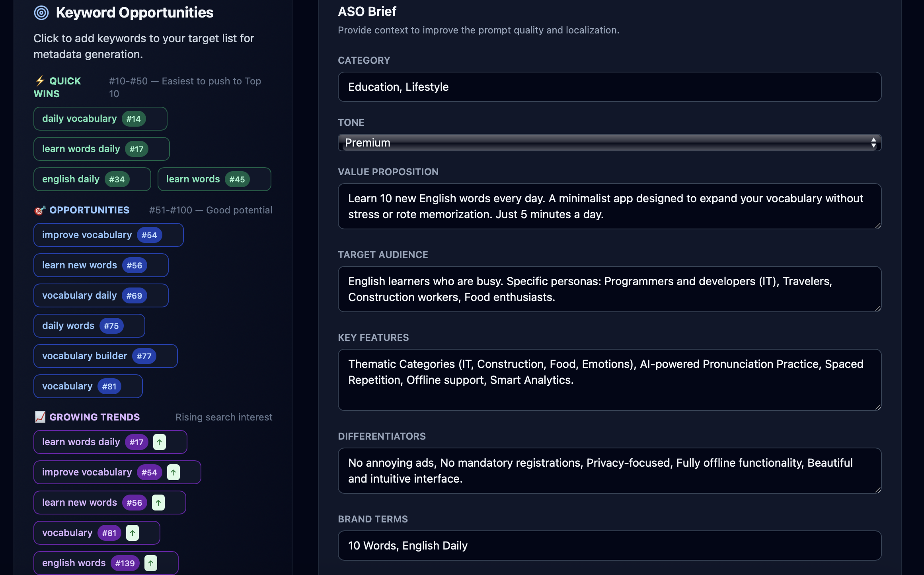Add 'daily vocabulary' keyword to target list
Viewport: 924px width, 575px height.
point(100,118)
